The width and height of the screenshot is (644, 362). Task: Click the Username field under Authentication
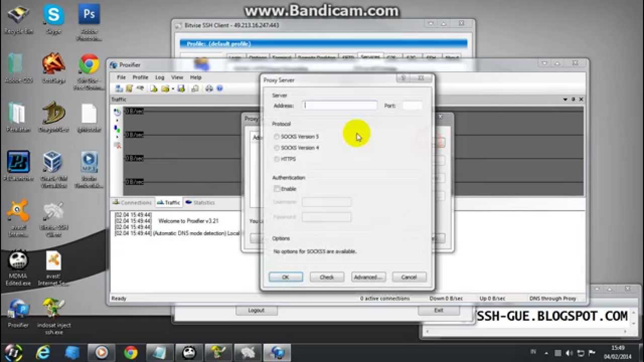click(x=326, y=202)
